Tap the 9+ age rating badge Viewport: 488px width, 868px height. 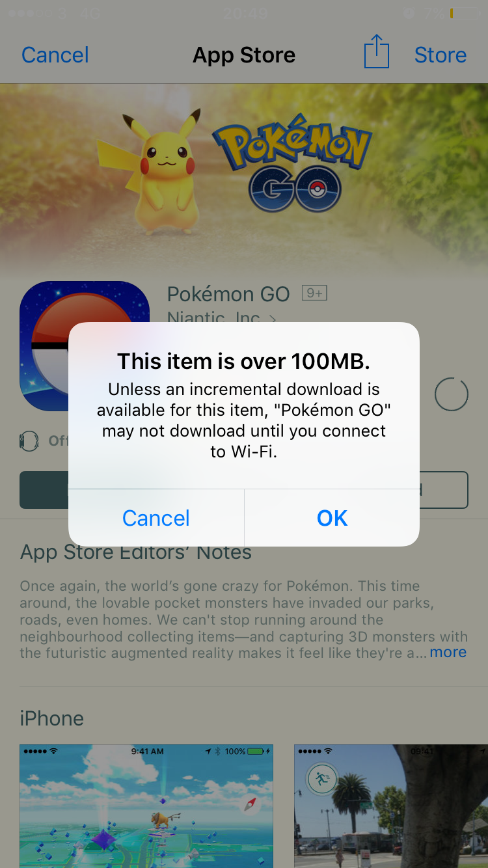point(315,293)
